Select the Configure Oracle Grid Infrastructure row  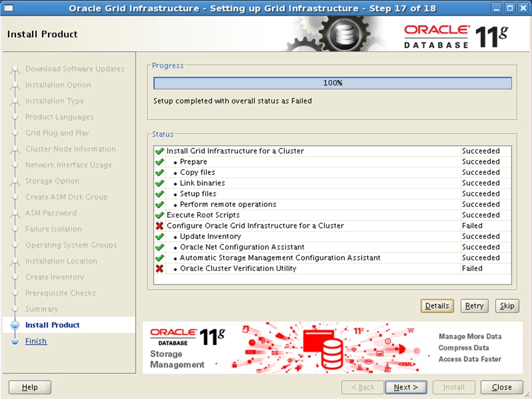click(x=333, y=226)
